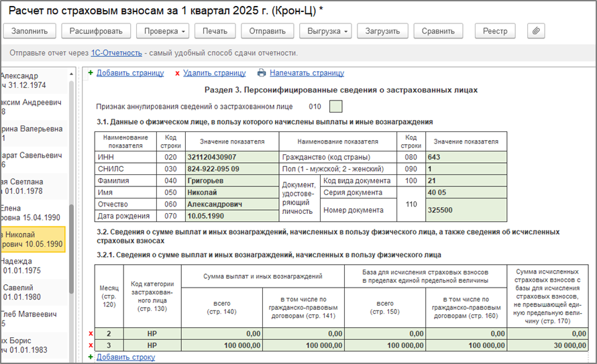Select employee Светлана 01.01.1978 in list

pyautogui.click(x=34, y=186)
